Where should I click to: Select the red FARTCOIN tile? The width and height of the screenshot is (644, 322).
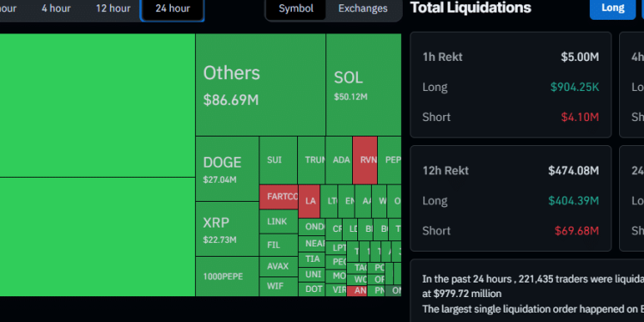click(x=278, y=197)
